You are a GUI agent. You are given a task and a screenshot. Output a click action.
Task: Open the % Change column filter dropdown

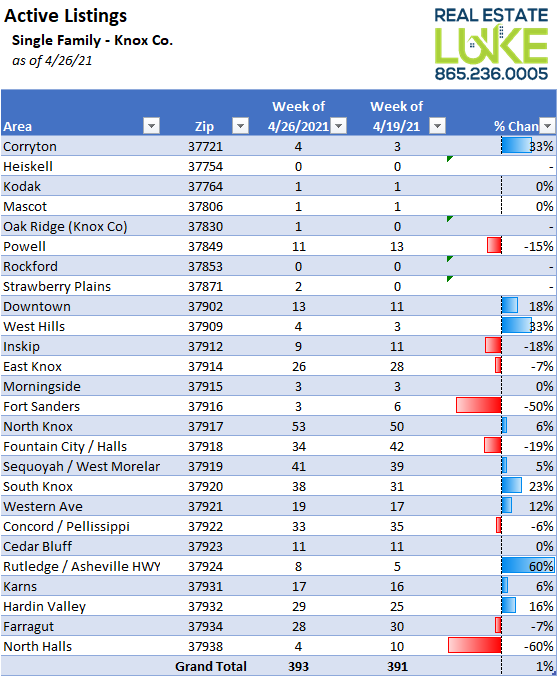coord(548,126)
